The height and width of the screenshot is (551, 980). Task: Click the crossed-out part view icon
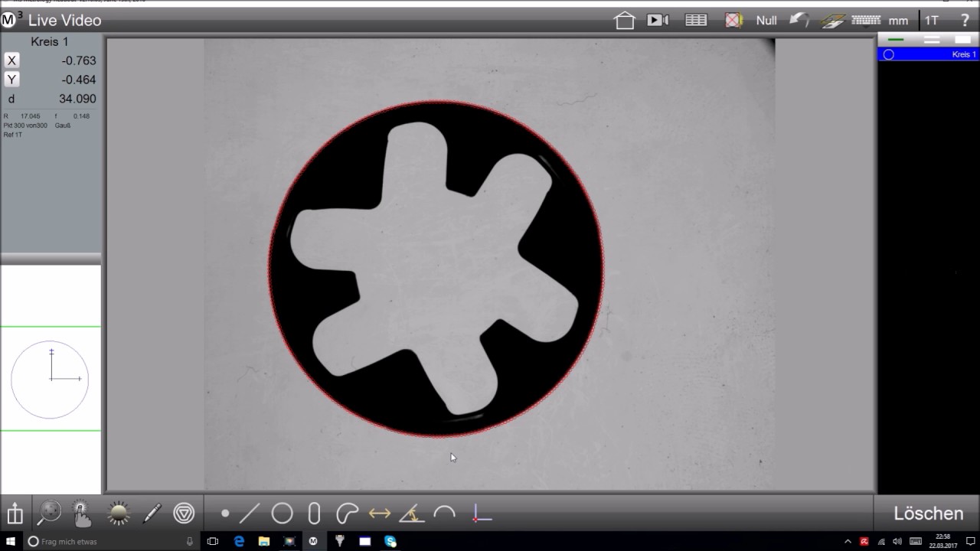click(x=733, y=21)
